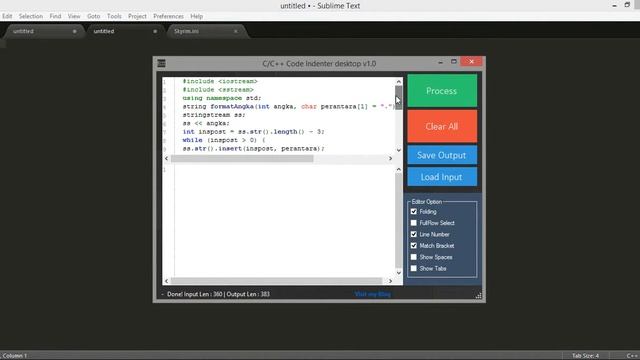Click the input editor horizontal scrollbar thumb
640x360 pixels.
click(242, 158)
